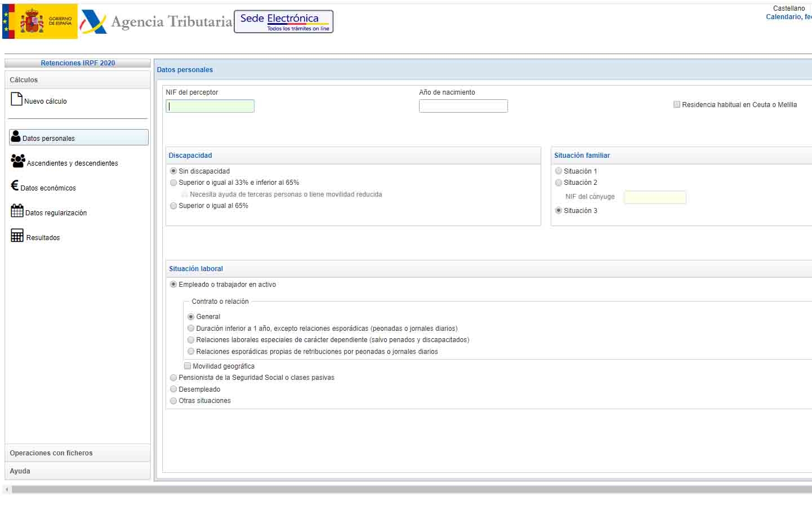Screen dimensions: 812x505
Task: Select Pensionista de la Seguridad Social option
Action: coord(173,378)
